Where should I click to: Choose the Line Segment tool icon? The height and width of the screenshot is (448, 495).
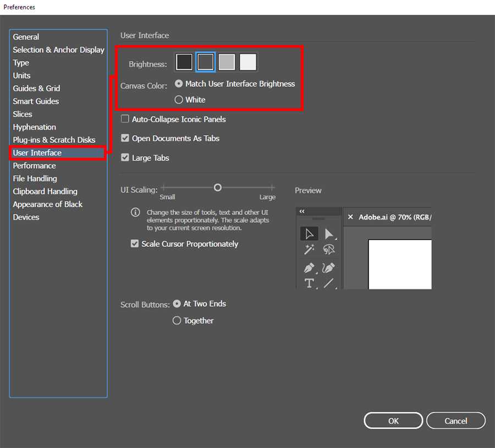pos(329,284)
